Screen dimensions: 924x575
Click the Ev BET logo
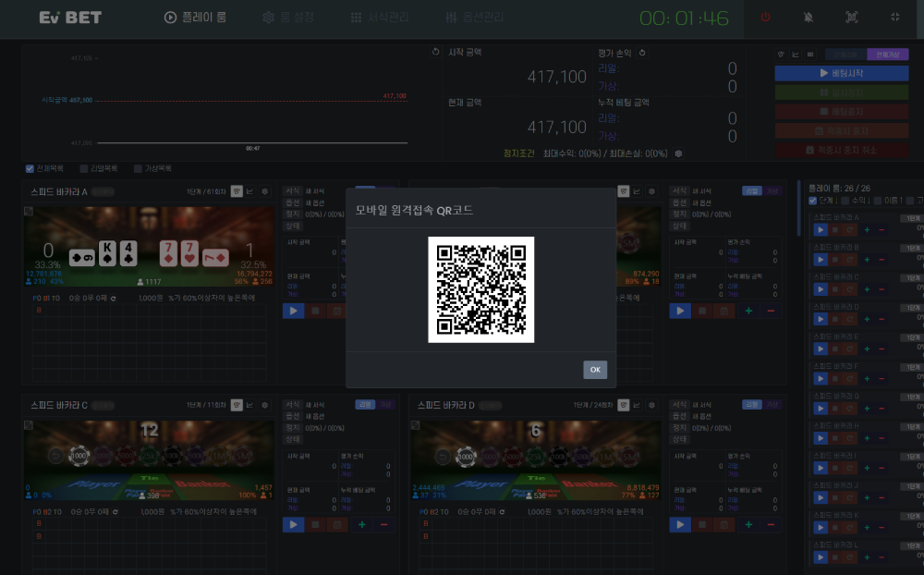click(70, 18)
